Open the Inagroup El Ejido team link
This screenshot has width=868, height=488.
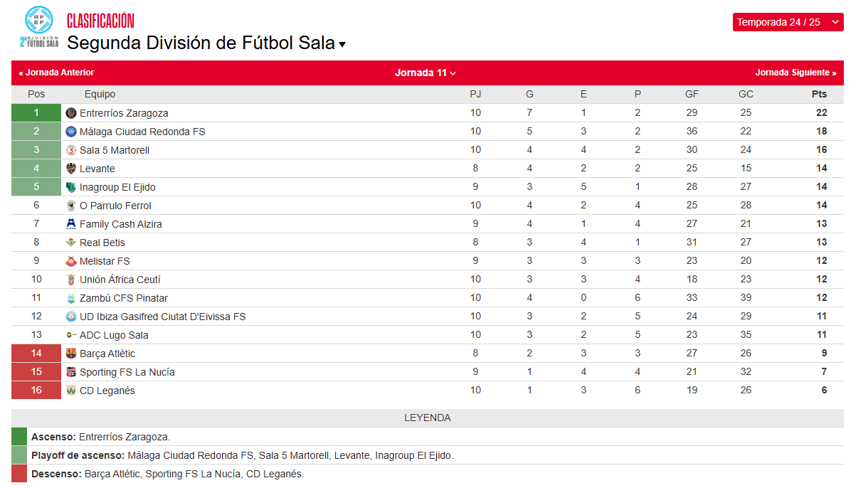(x=117, y=187)
